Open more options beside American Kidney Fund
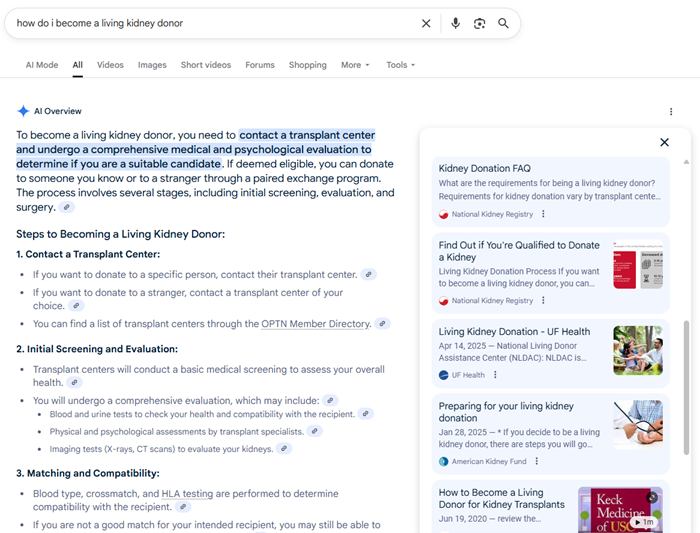 coord(536,461)
